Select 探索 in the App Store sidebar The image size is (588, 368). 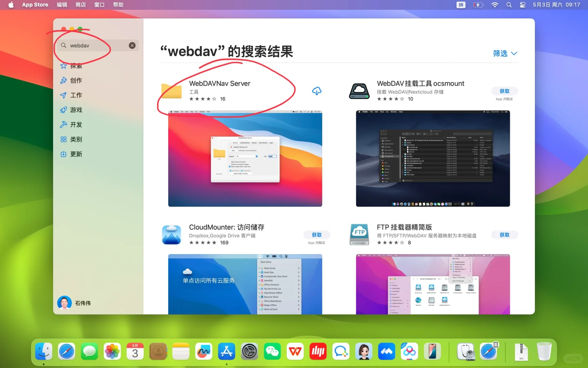click(76, 65)
